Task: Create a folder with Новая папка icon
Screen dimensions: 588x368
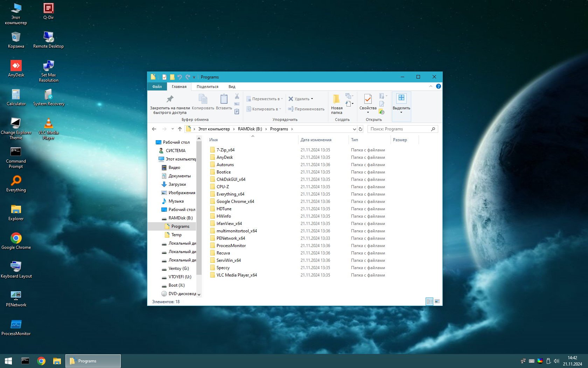Action: pos(336,99)
